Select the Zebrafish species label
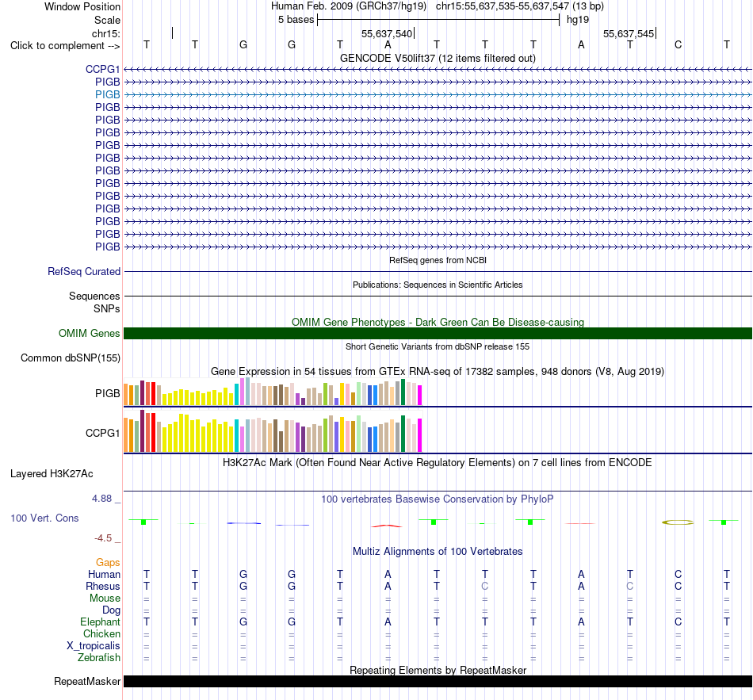This screenshot has height=700, width=753. pyautogui.click(x=99, y=657)
